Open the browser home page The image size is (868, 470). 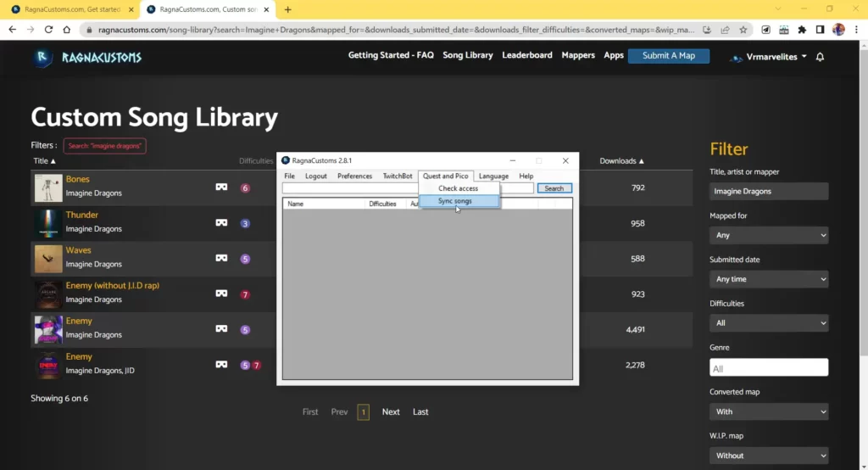point(66,30)
